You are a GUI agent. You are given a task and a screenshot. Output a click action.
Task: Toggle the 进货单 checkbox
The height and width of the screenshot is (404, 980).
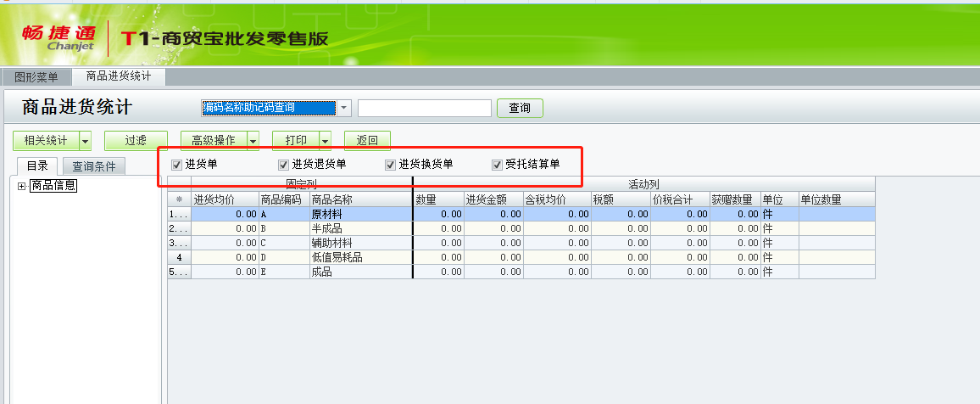pyautogui.click(x=176, y=166)
